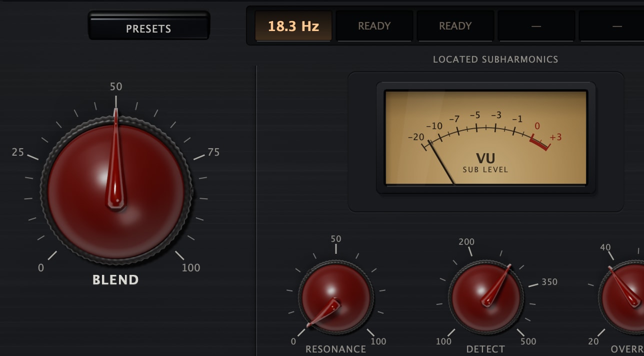
Task: Select the second READY subharmonic slot
Action: pos(455,26)
